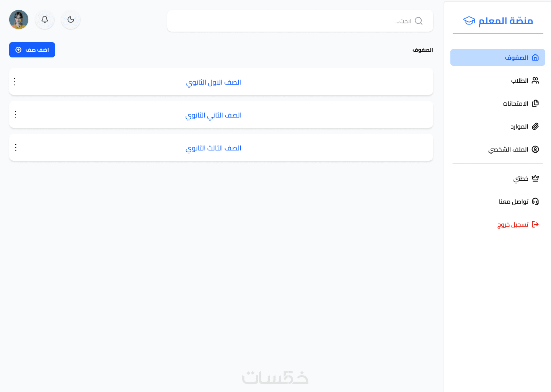Open options menu for الصف الثاني الثانوي
Viewport: 551px width, 392px height.
[15, 114]
